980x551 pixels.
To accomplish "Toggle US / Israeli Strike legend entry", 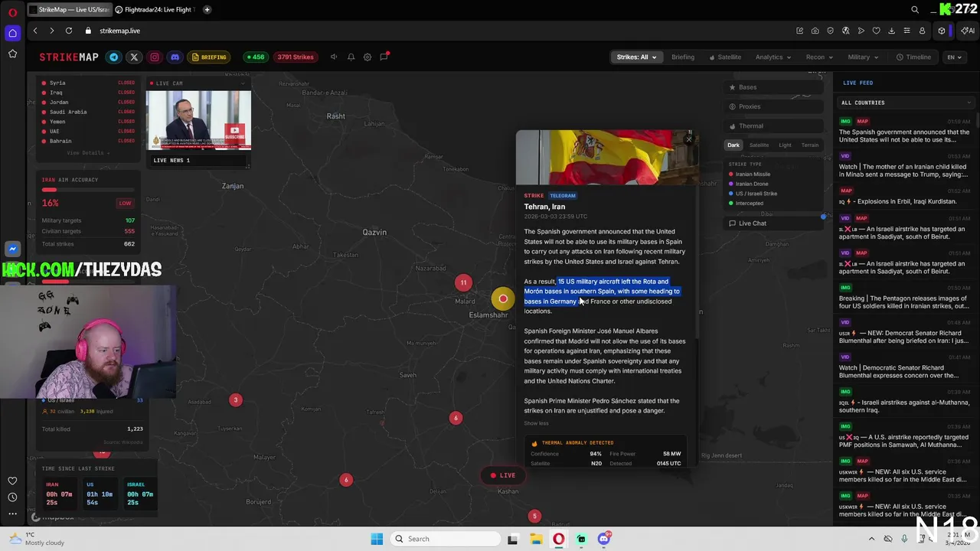I will coord(753,194).
